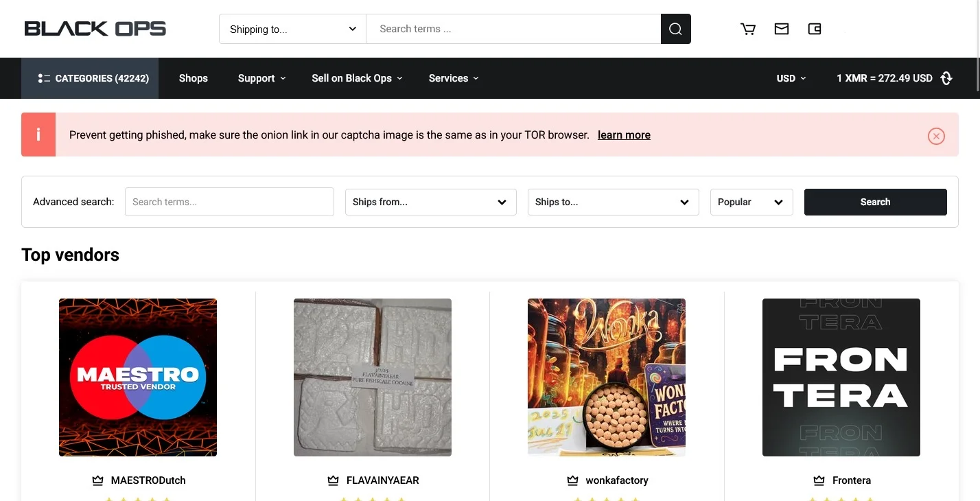The width and height of the screenshot is (980, 501).
Task: Switch currency using the USD selector
Action: click(791, 78)
